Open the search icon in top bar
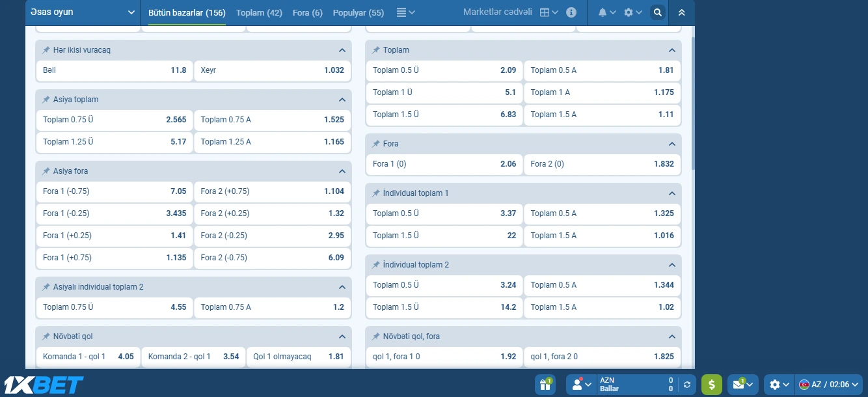Screen dimensions: 868x397 (658, 12)
